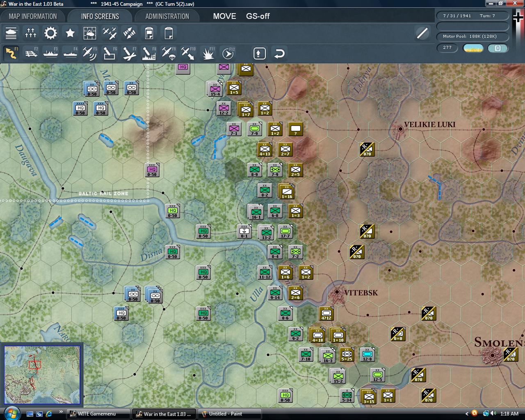This screenshot has height=420, width=525.
Task: Click the Undo move arrow icon
Action: tap(279, 53)
